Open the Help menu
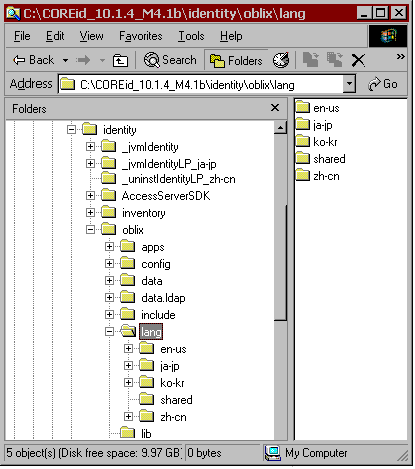The image size is (415, 469). click(x=231, y=36)
